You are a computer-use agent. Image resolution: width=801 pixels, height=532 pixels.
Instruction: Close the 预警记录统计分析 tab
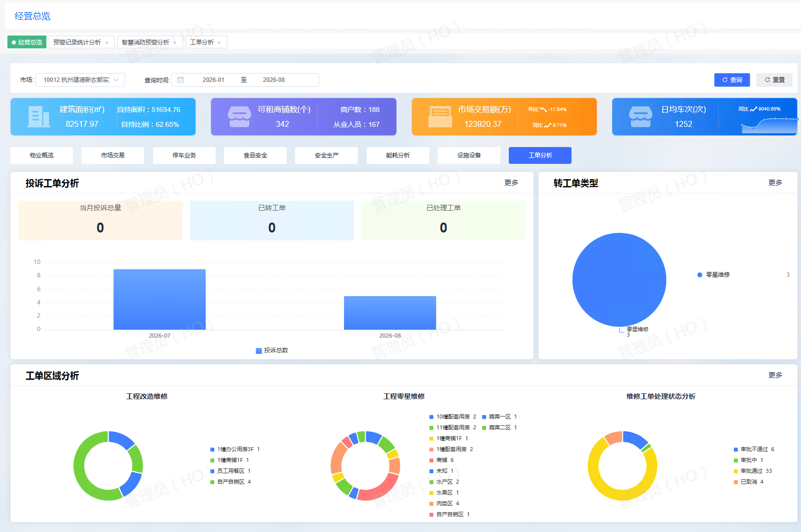click(107, 42)
